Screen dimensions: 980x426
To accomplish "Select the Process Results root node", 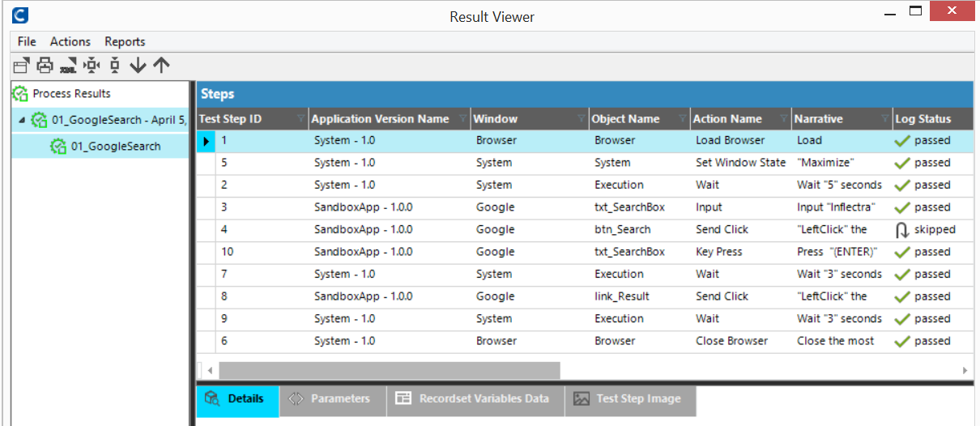I will (71, 93).
